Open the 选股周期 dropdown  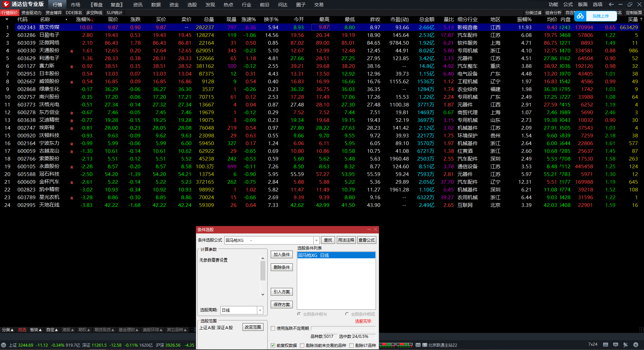(x=260, y=310)
